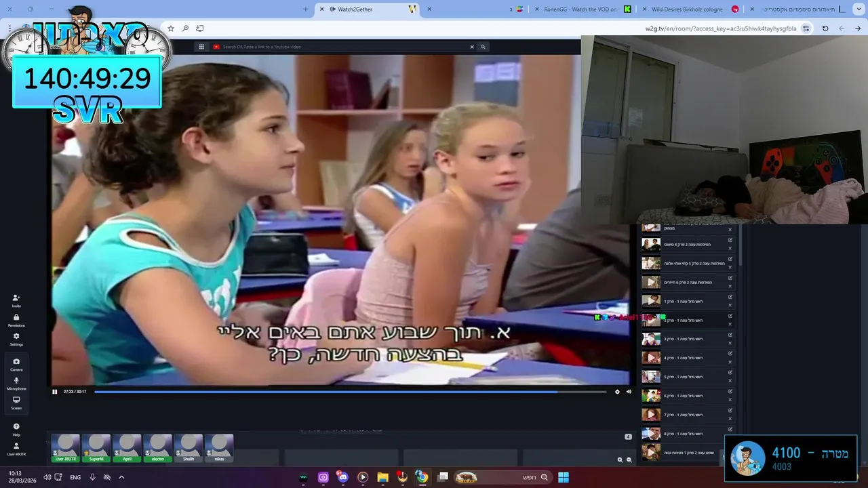868x488 pixels.
Task: Open Help in the sidebar
Action: pyautogui.click(x=16, y=430)
